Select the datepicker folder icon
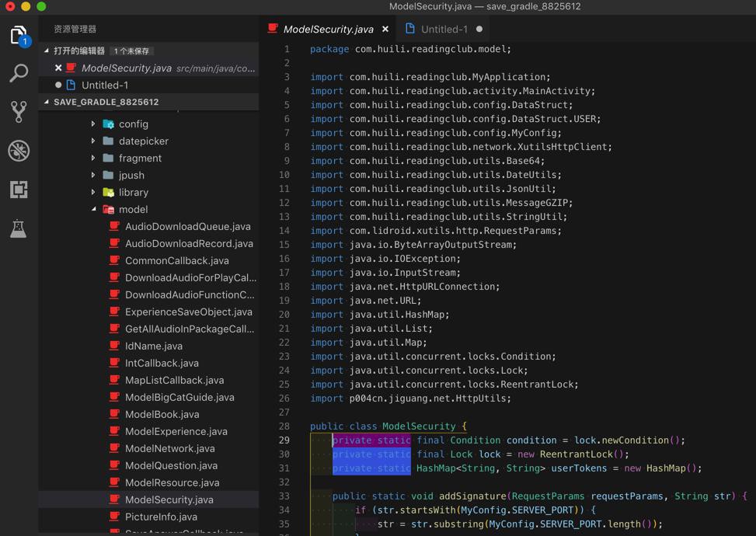This screenshot has height=536, width=756. point(109,141)
